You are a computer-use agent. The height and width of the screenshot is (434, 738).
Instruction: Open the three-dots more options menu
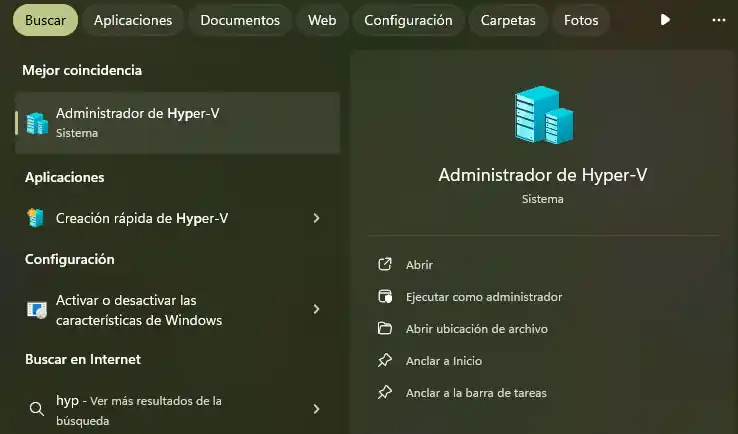tap(718, 20)
